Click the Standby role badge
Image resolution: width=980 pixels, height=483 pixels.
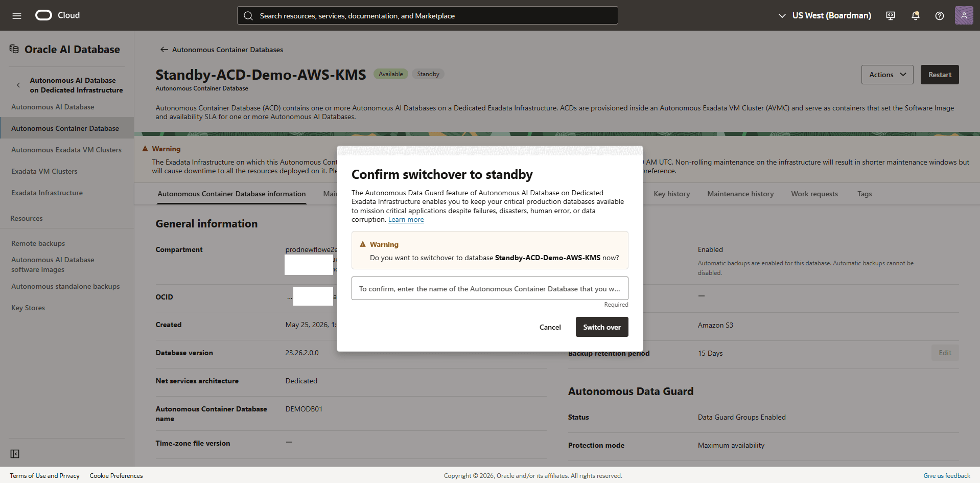pyautogui.click(x=428, y=74)
